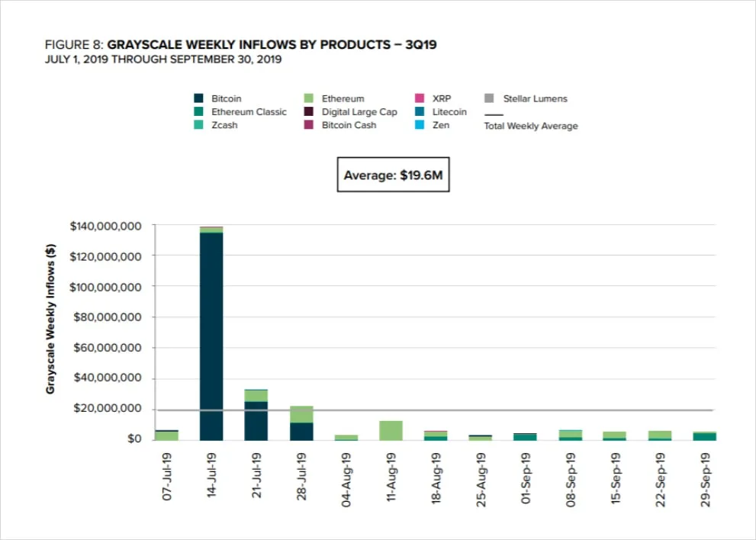This screenshot has width=756, height=540.
Task: Click the 'Total Weekly Average' legend text
Action: tap(531, 126)
